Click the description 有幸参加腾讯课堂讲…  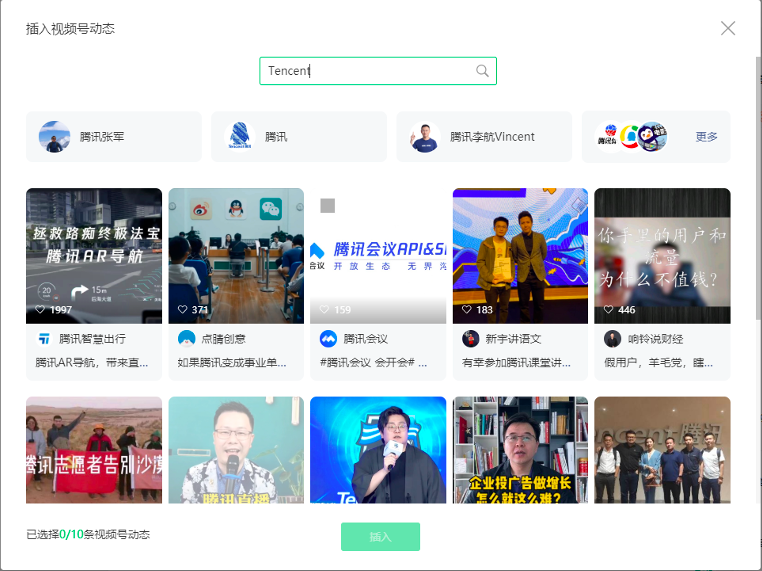(516, 363)
